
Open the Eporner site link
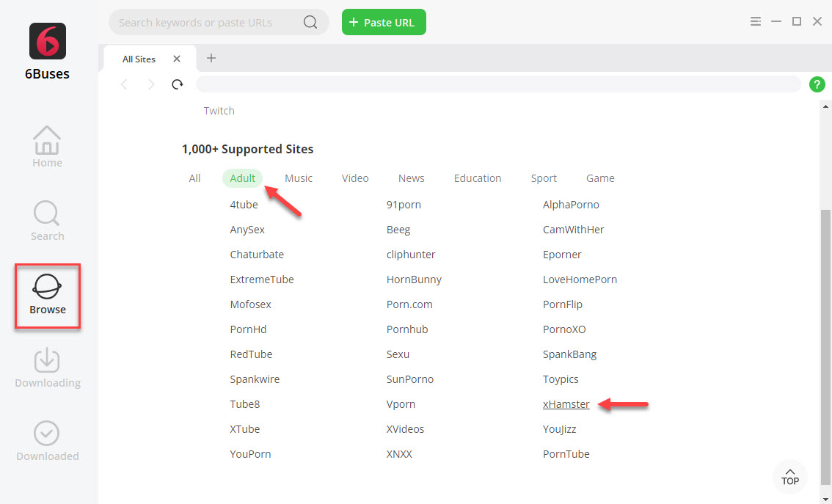click(562, 255)
